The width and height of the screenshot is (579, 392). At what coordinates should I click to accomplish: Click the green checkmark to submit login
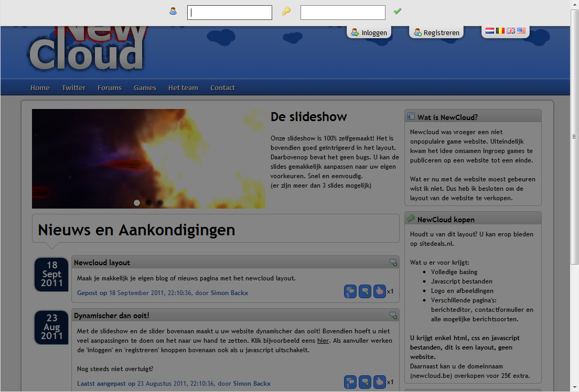[x=398, y=11]
